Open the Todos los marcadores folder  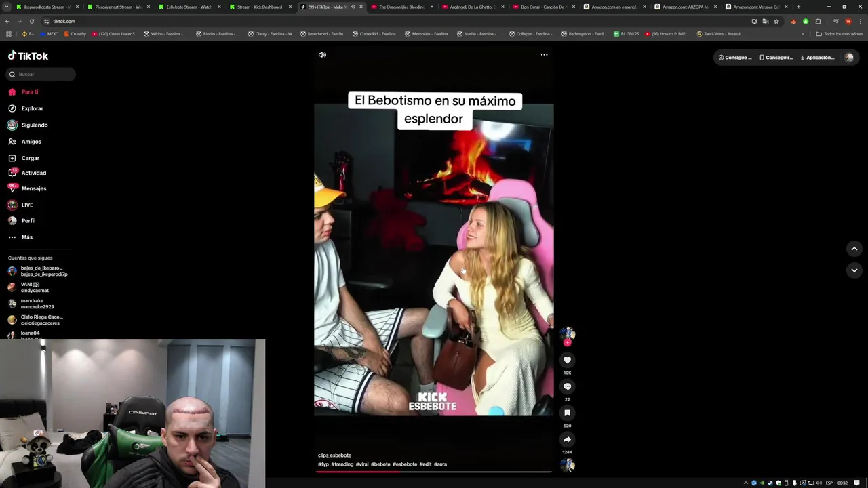tap(840, 33)
